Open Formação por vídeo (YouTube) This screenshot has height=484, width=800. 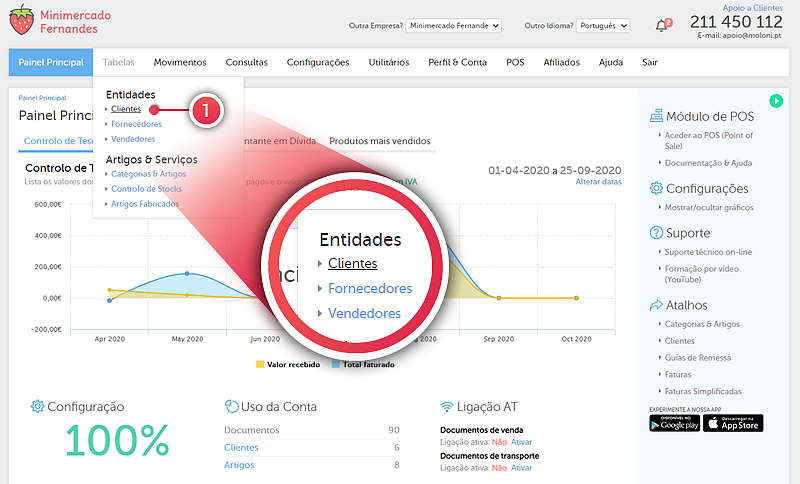click(702, 274)
